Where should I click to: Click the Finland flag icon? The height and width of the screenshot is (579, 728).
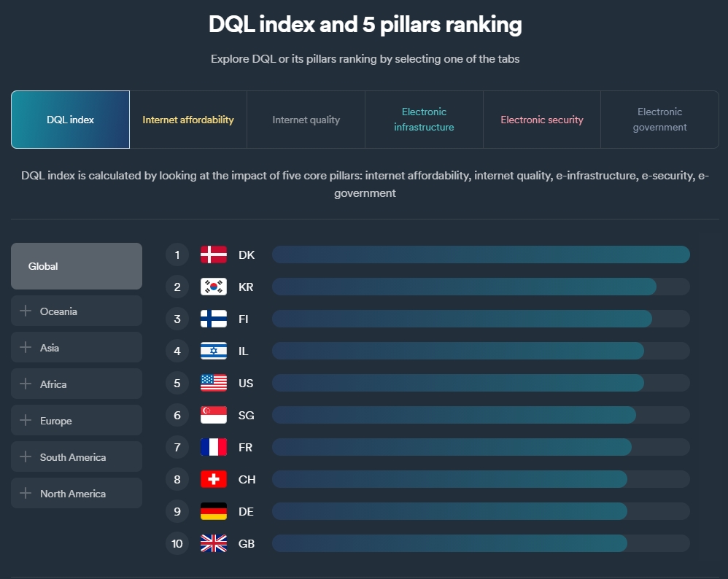(x=214, y=319)
